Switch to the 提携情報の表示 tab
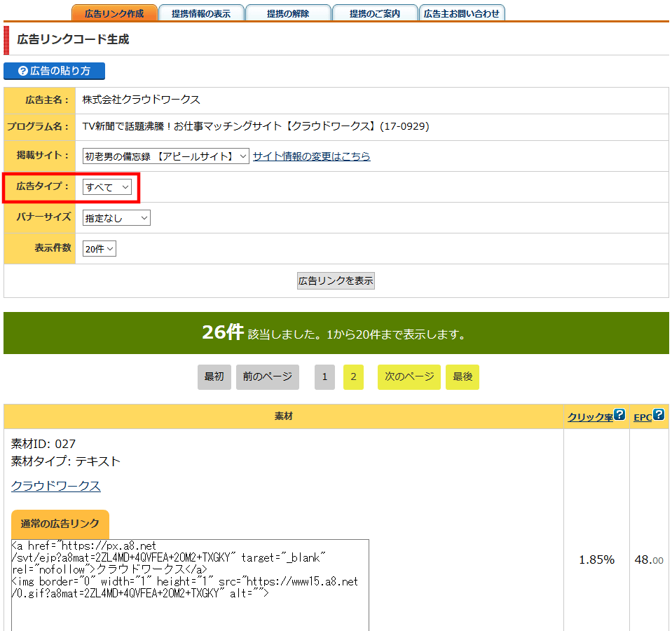 [201, 13]
